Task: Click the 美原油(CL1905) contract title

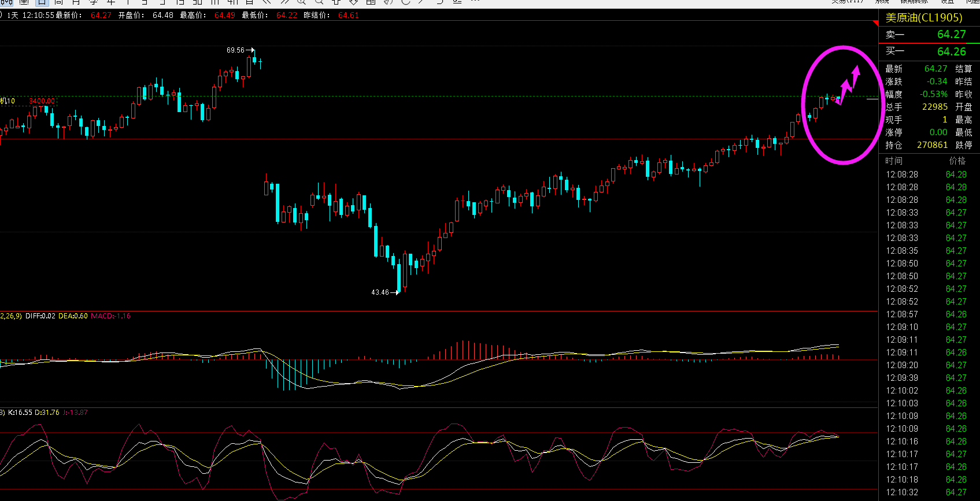Action: click(923, 18)
